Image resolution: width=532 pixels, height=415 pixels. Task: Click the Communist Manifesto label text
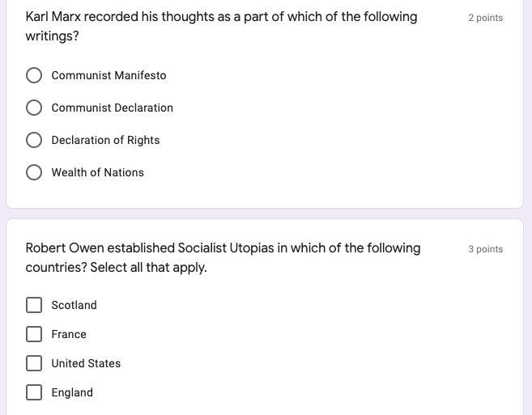pos(109,75)
